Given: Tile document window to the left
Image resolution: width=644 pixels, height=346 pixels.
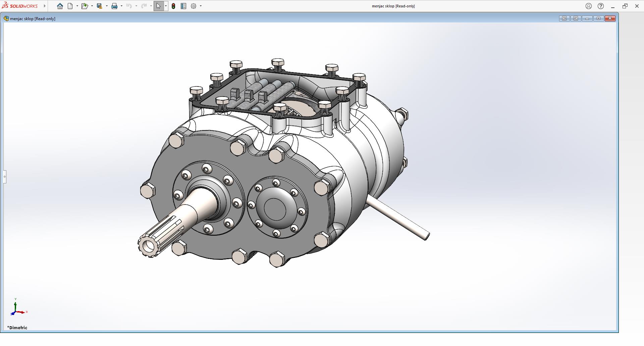Looking at the screenshot, I should click(x=564, y=18).
